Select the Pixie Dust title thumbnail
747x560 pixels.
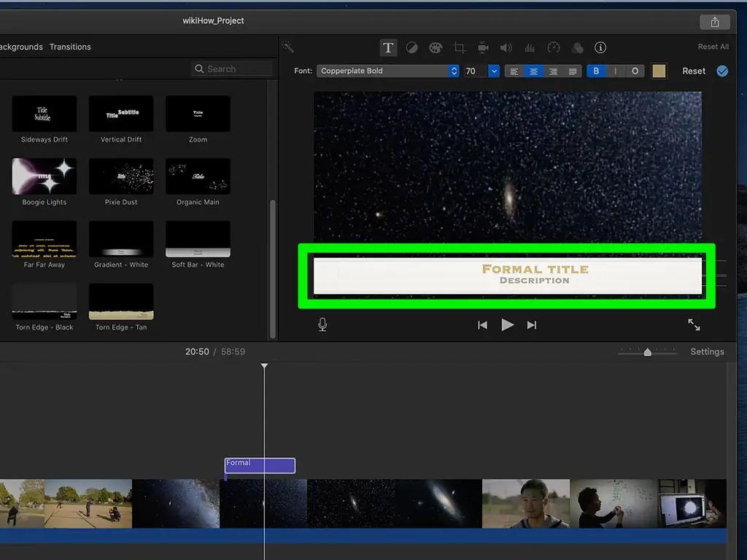[121, 176]
